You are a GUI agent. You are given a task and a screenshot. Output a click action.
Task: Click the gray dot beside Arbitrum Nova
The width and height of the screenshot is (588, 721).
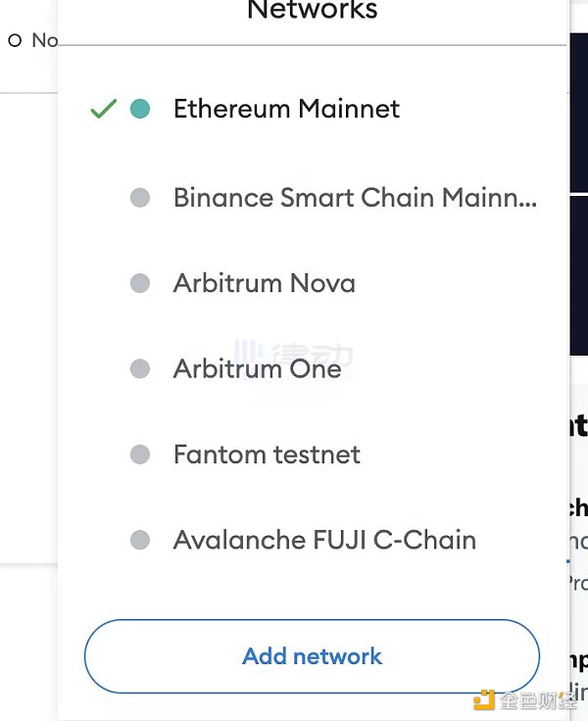point(140,284)
